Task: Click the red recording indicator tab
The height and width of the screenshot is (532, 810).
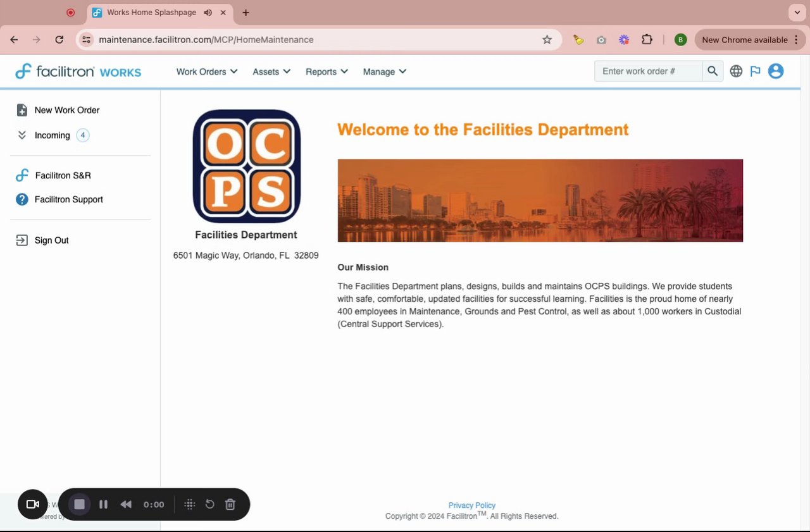Action: tap(70, 13)
